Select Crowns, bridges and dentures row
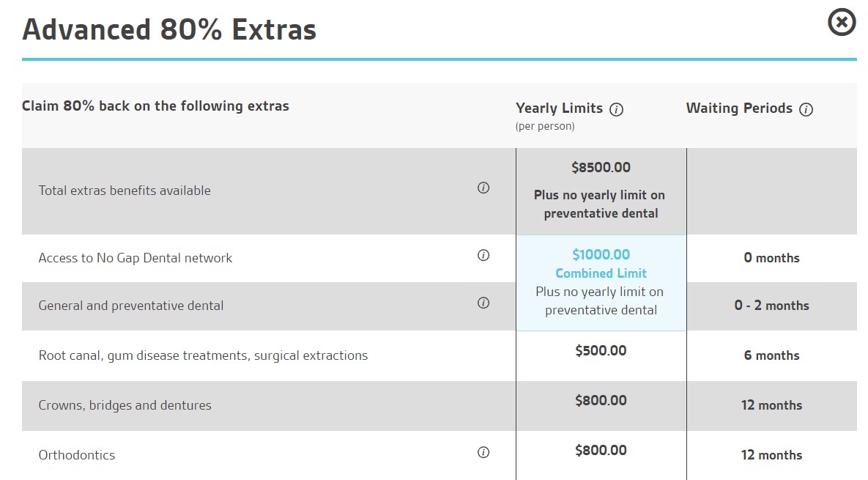The width and height of the screenshot is (868, 480). coord(439,405)
